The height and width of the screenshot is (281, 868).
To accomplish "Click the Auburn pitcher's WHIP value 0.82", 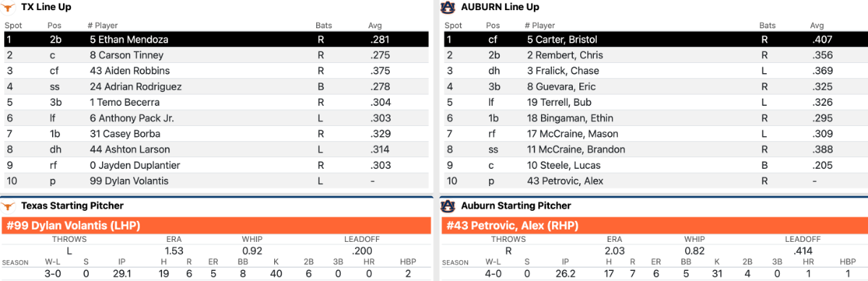I will (x=694, y=250).
